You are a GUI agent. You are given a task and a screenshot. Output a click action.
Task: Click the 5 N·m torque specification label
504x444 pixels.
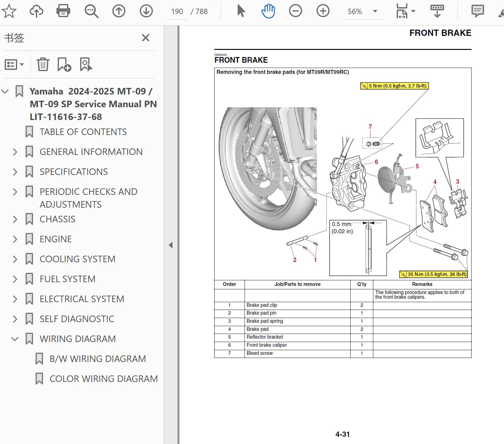tap(395, 86)
